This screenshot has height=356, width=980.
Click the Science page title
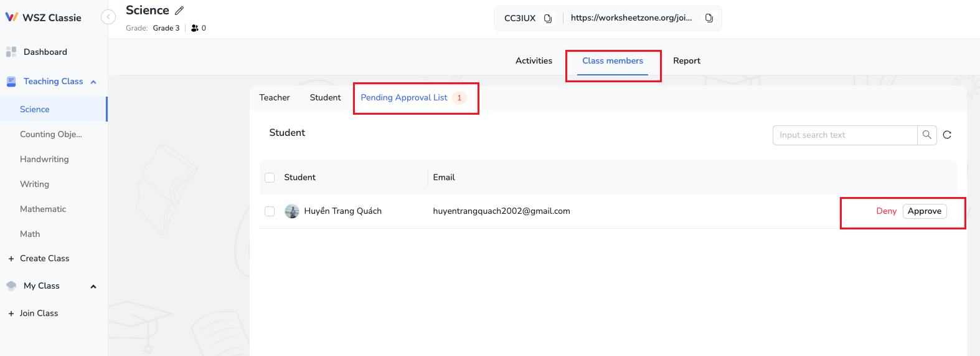[x=148, y=10]
